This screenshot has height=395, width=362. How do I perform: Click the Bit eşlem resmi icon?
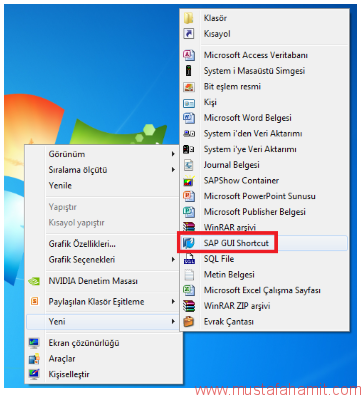tap(189, 87)
